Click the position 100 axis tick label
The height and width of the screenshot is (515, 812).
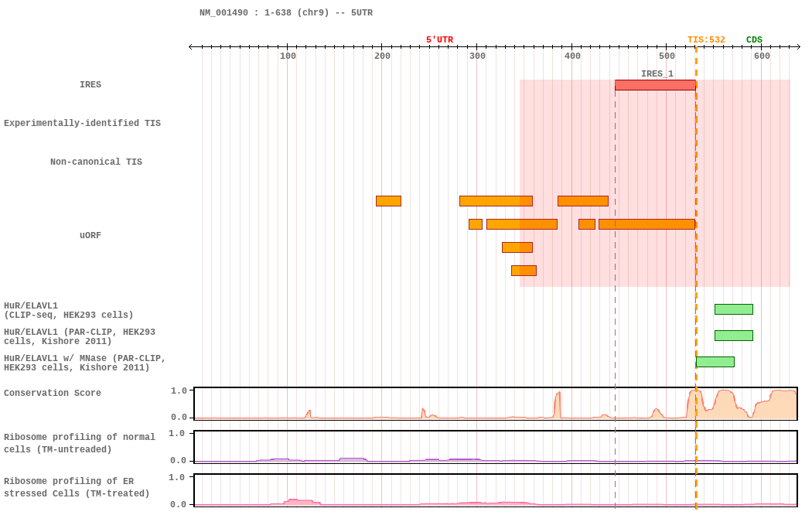coord(288,56)
